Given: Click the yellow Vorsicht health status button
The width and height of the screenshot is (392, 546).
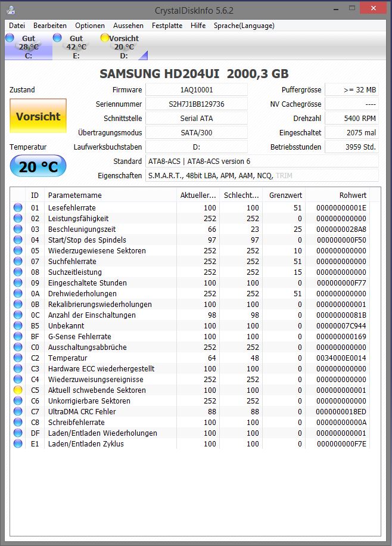Looking at the screenshot, I should [x=38, y=116].
